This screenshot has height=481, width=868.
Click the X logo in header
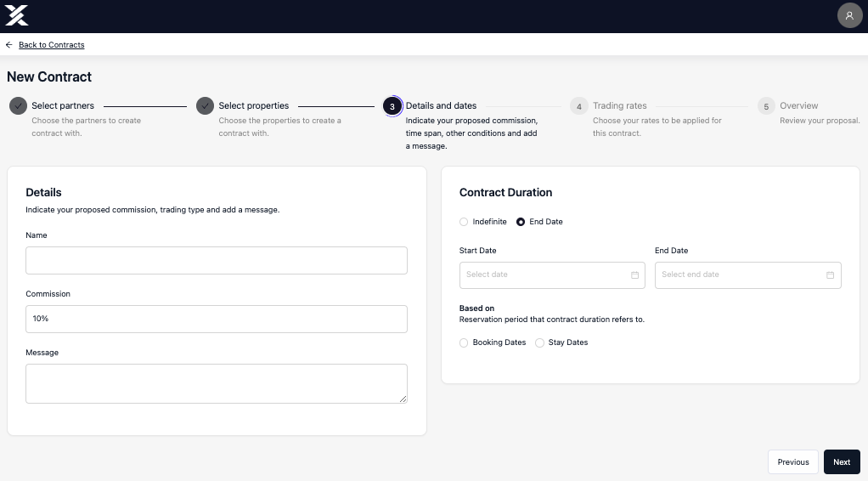(17, 15)
